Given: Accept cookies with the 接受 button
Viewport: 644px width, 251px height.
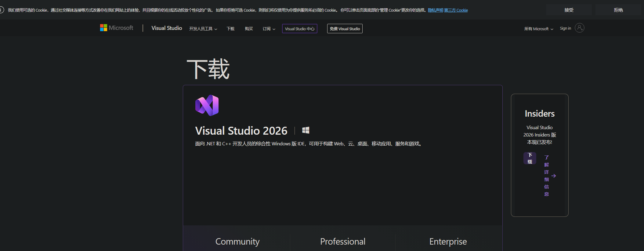Looking at the screenshot, I should tap(569, 10).
